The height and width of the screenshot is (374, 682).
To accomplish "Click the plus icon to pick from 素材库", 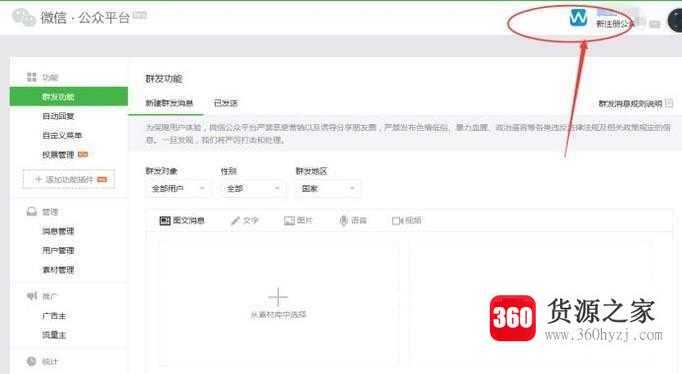I will tap(278, 297).
